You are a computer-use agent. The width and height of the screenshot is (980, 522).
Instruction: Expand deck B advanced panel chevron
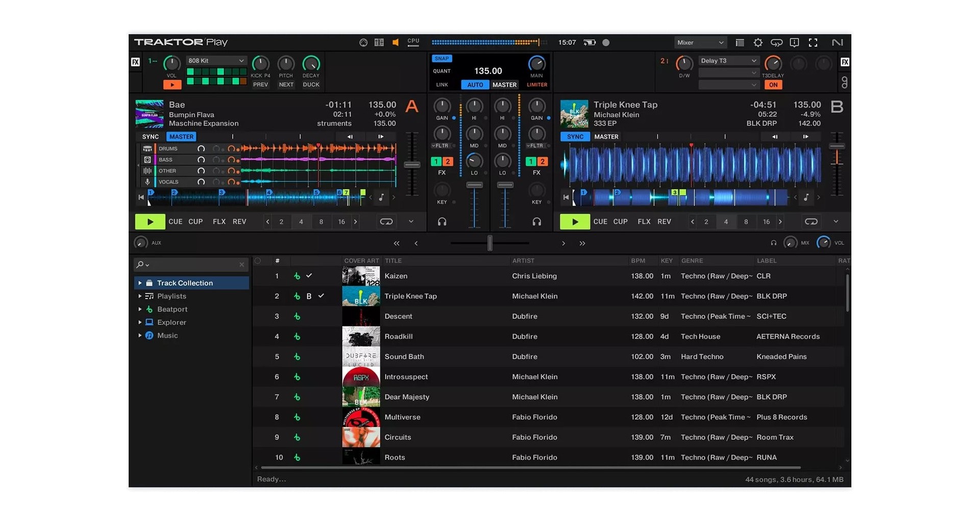click(836, 221)
